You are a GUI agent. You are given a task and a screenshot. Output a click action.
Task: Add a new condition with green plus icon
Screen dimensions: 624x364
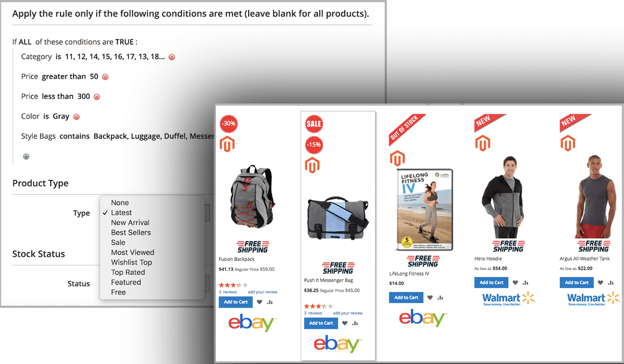click(26, 156)
